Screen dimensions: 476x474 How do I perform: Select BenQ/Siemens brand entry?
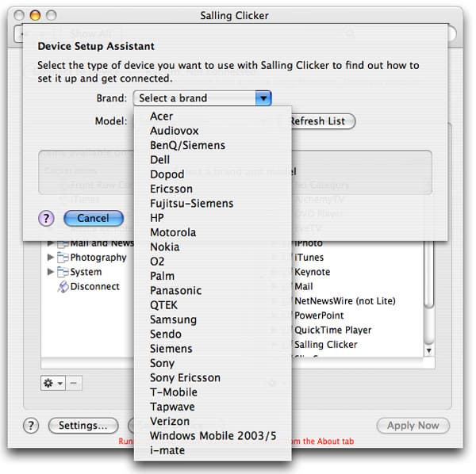[x=213, y=145]
